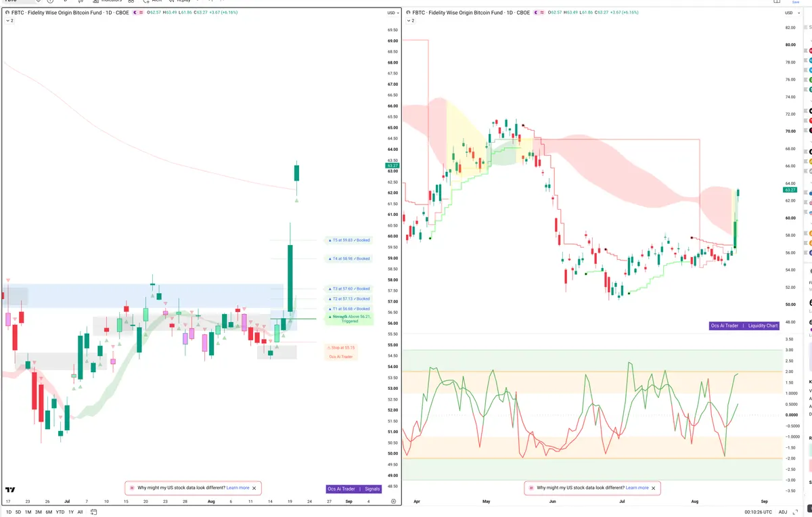Click the orange Ocs Ai Trader label under Stop
Image resolution: width=812 pixels, height=517 pixels.
341,357
